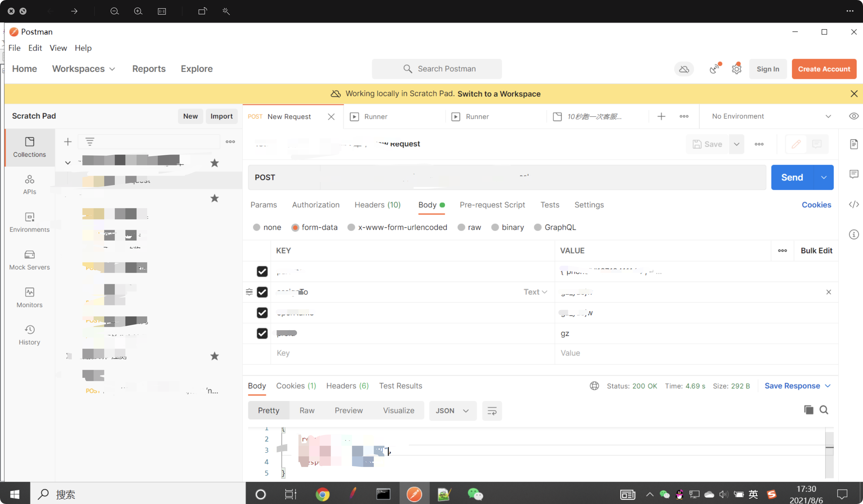Open the request info icon
This screenshot has width=863, height=504.
pos(854,234)
